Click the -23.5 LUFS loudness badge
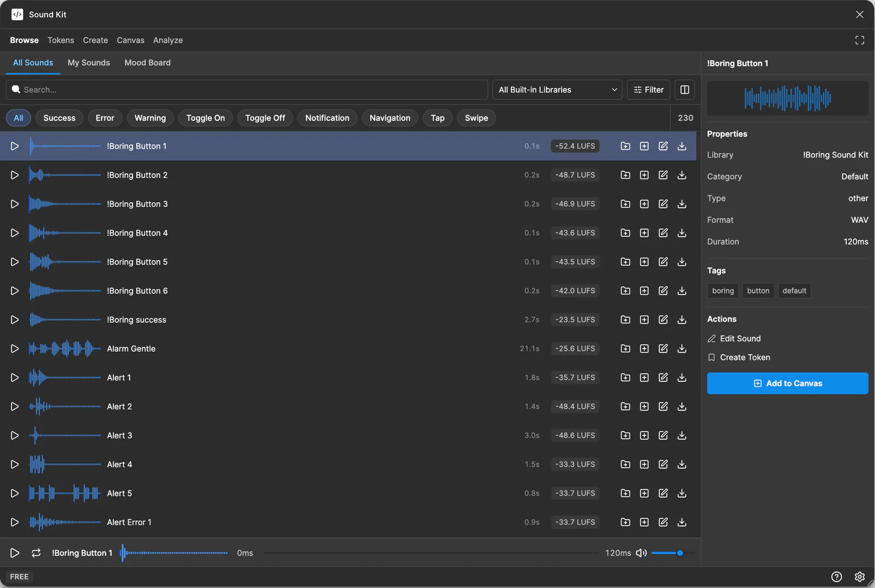This screenshot has width=875, height=588. pyautogui.click(x=575, y=319)
